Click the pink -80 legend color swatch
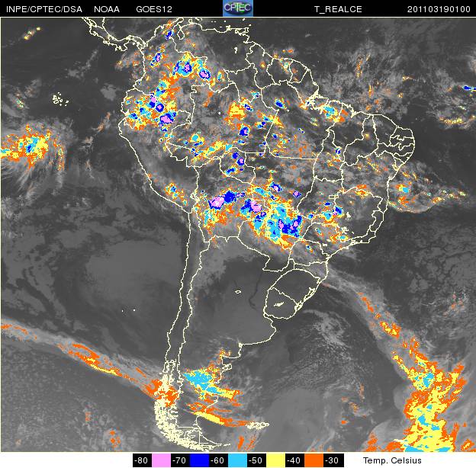Image resolution: width=476 pixels, height=468 pixels. click(161, 460)
